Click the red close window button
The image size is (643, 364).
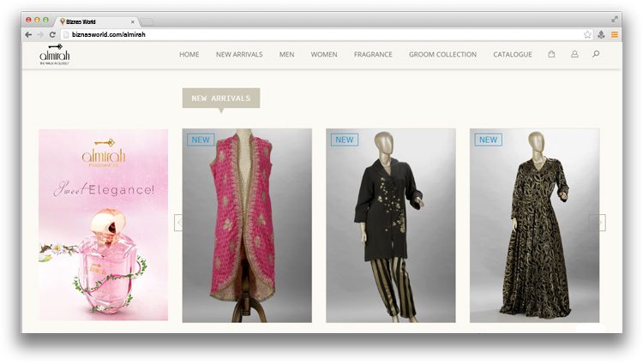click(x=28, y=20)
